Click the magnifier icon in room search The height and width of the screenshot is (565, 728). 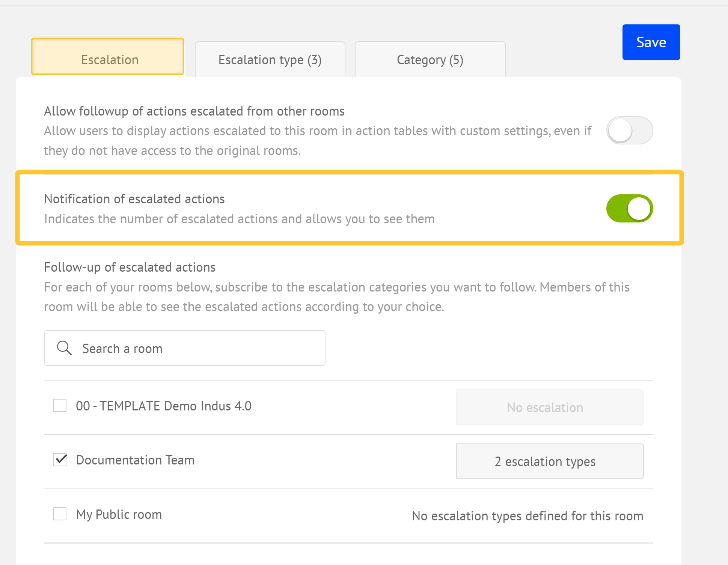coord(64,348)
